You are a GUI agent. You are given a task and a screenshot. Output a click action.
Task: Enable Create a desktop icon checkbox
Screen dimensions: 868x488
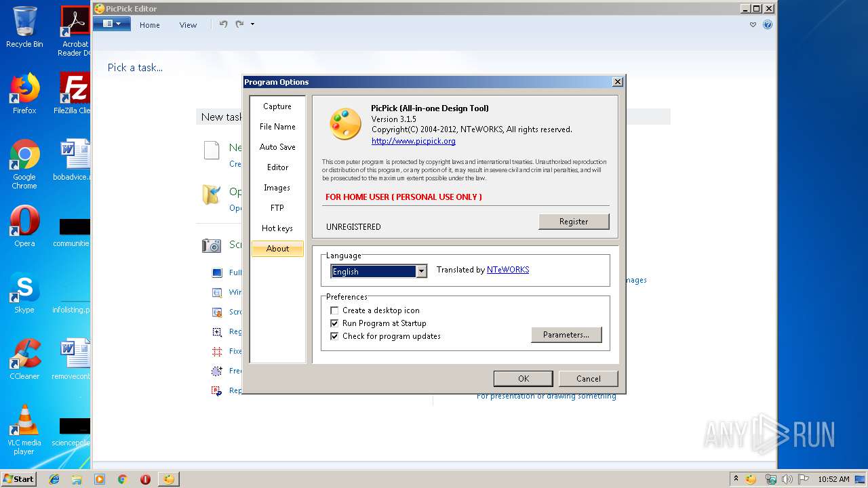coord(334,310)
